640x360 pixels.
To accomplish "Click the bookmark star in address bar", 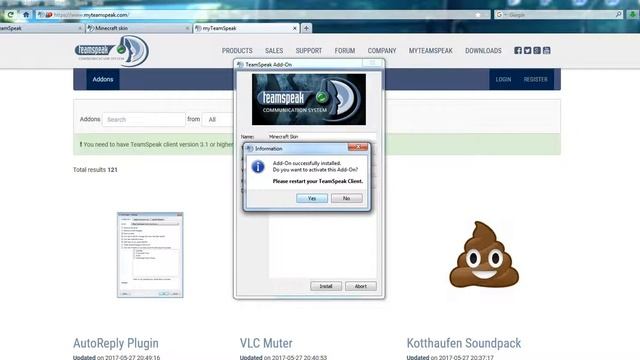I will 478,15.
